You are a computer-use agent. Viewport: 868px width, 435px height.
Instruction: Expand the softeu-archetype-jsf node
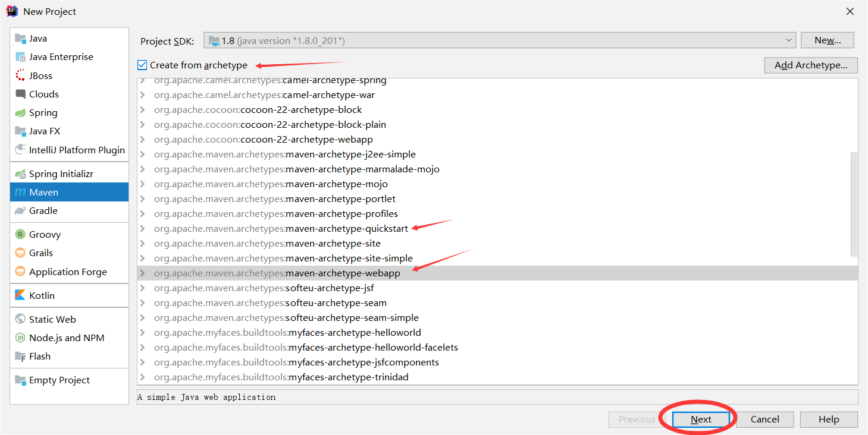(x=142, y=288)
